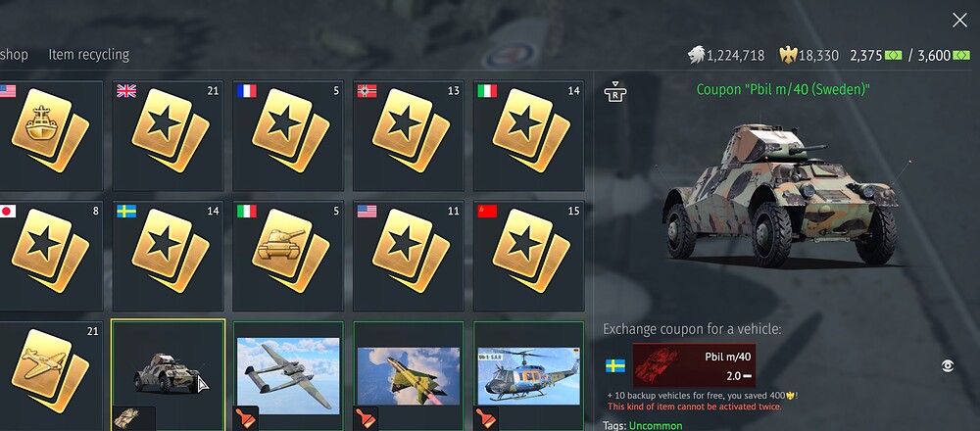Select the Italian tank card item
Screen dimensions: 980x431
288,256
